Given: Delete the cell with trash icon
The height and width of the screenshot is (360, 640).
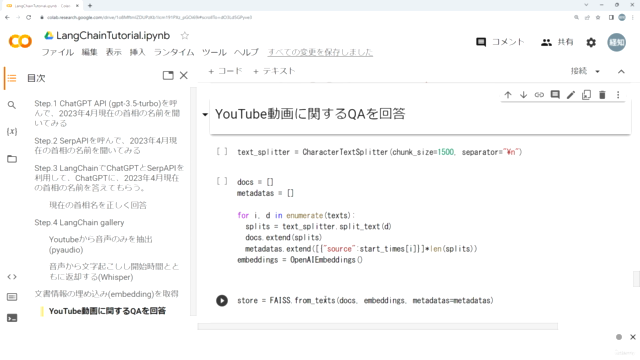Looking at the screenshot, I should pyautogui.click(x=602, y=95).
